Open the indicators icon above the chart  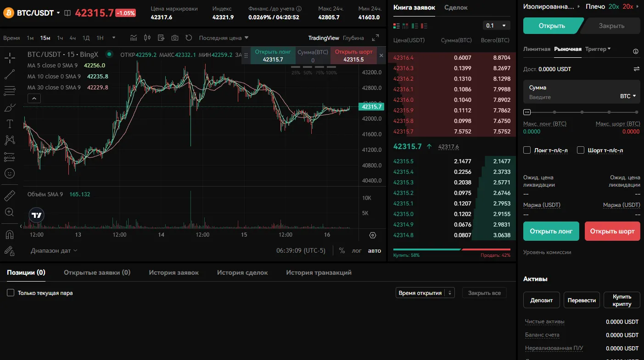click(134, 38)
